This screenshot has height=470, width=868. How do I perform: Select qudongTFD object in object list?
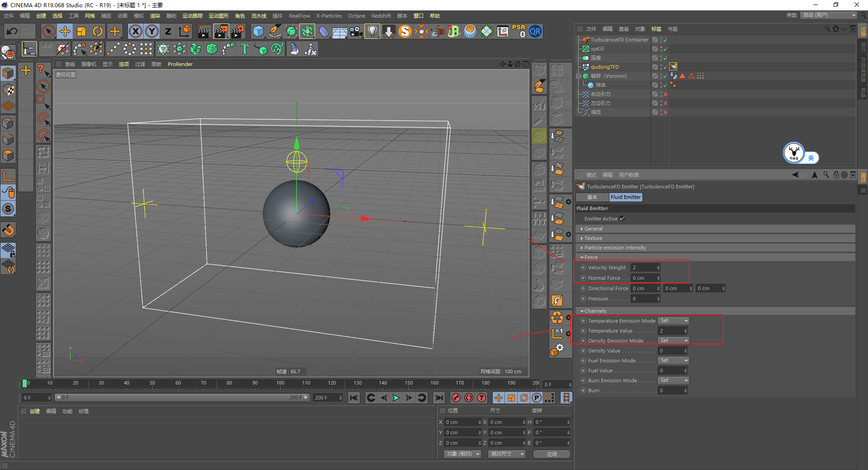tap(605, 67)
